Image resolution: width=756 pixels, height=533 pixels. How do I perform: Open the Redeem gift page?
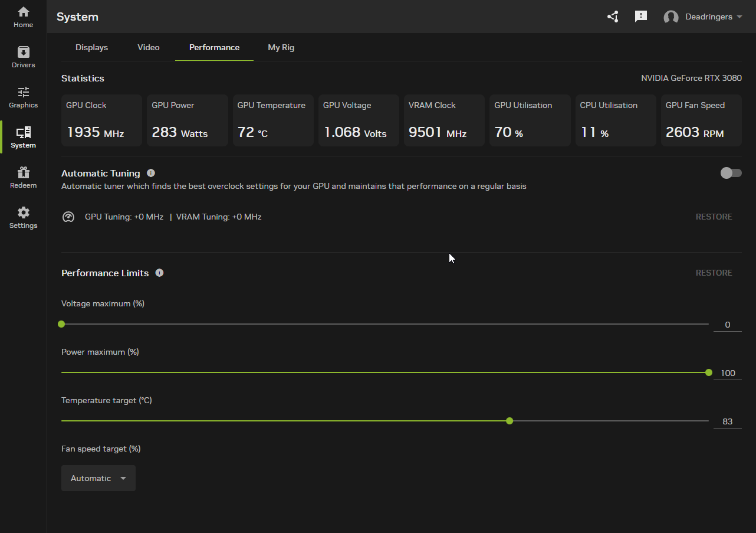click(x=23, y=178)
